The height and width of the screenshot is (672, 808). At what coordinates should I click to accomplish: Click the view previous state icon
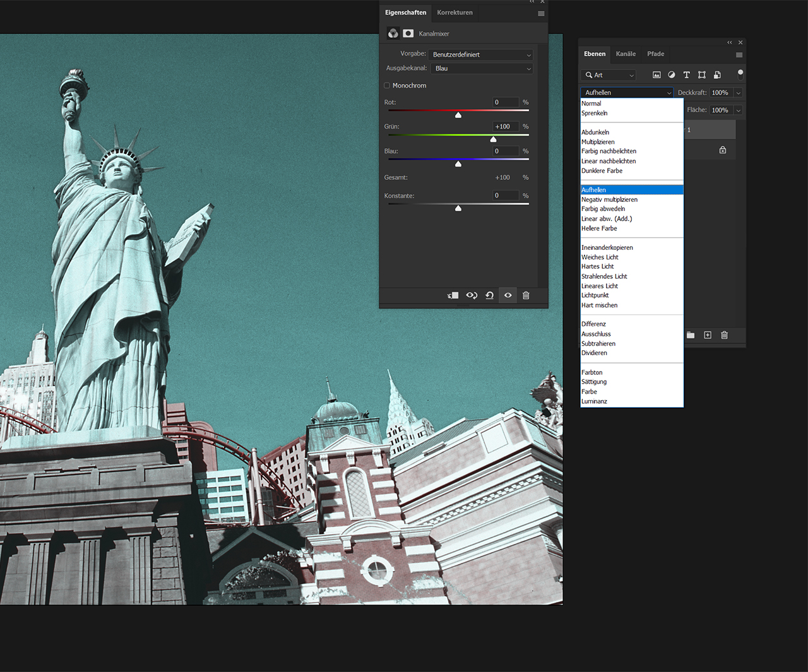click(472, 295)
